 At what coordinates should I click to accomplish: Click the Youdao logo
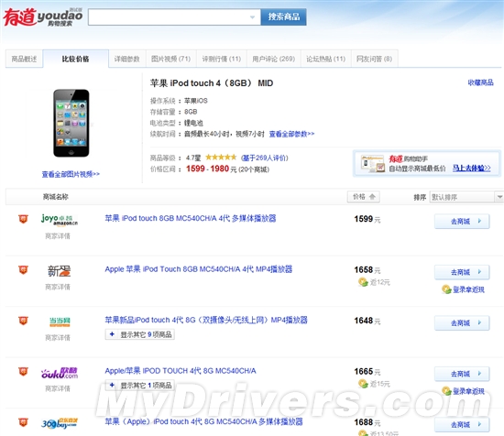click(43, 16)
